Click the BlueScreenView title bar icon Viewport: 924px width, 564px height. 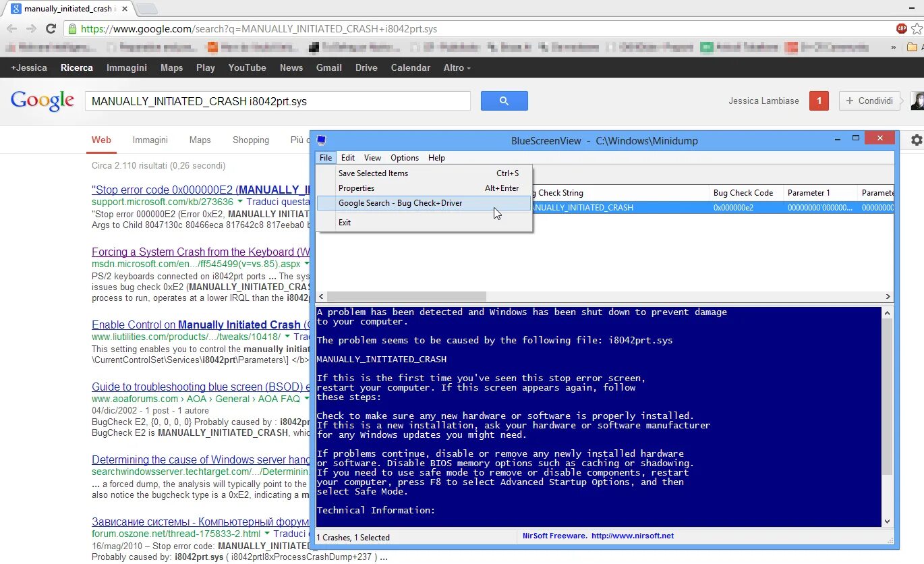click(x=321, y=140)
